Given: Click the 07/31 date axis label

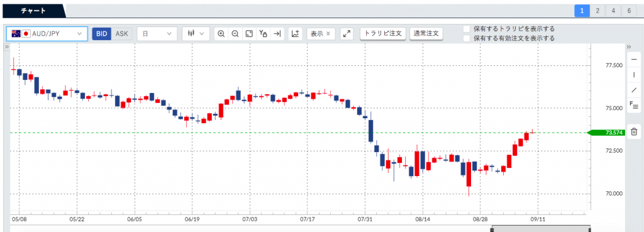Looking at the screenshot, I should (x=365, y=219).
